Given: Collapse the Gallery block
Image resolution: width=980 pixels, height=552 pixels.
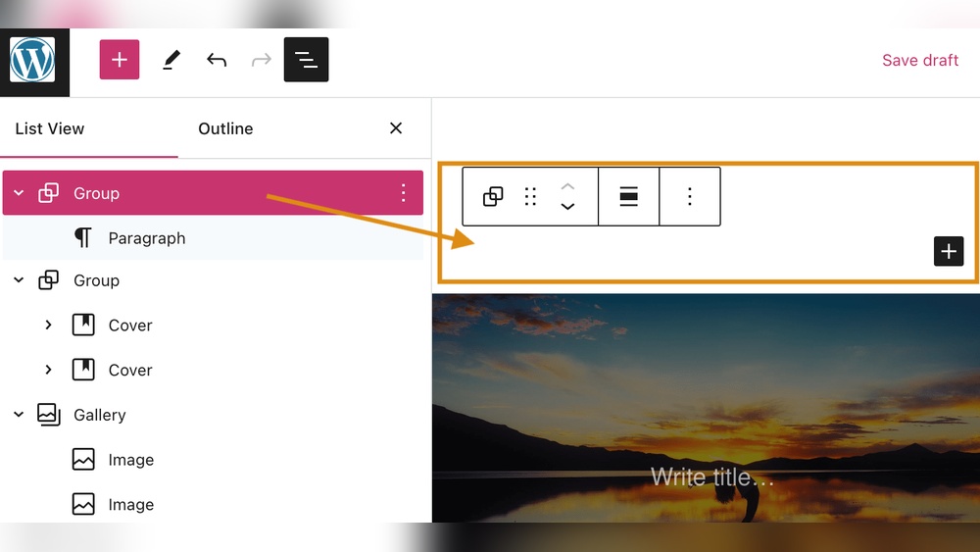Looking at the screenshot, I should point(19,414).
